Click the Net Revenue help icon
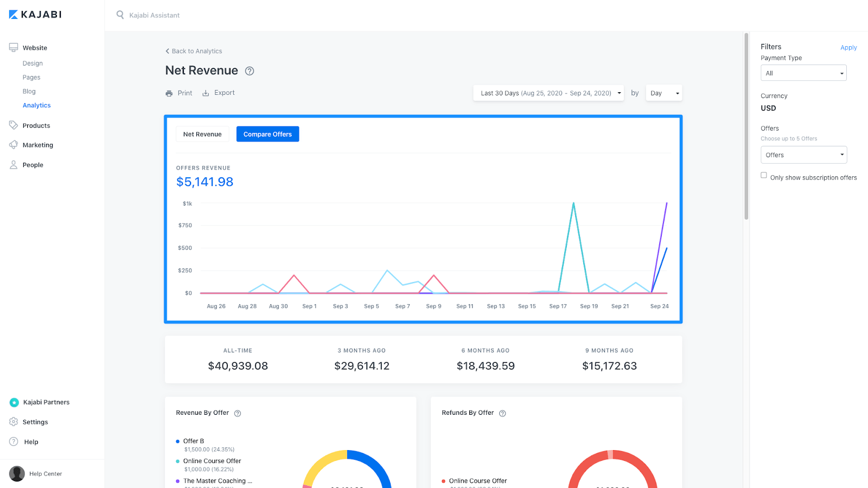The width and height of the screenshot is (868, 488). (x=250, y=71)
